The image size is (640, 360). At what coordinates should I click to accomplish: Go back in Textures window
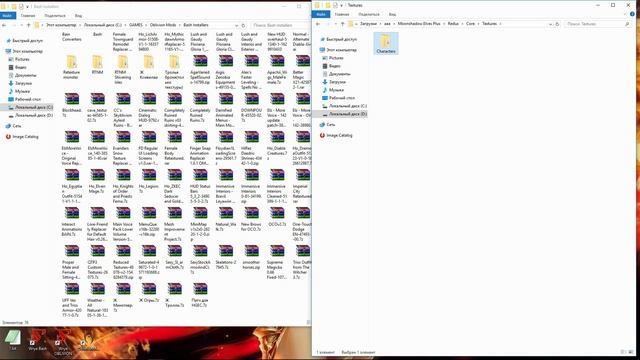[x=318, y=24]
